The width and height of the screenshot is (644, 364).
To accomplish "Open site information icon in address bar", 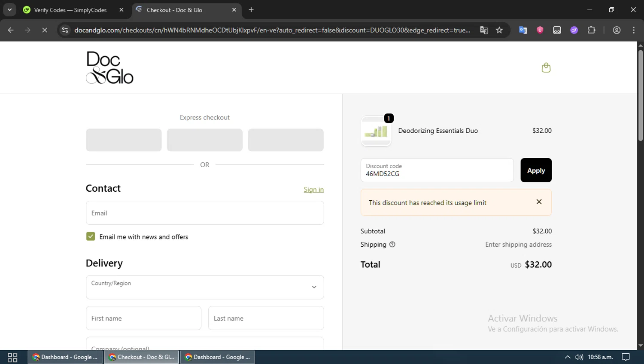I will click(65, 30).
